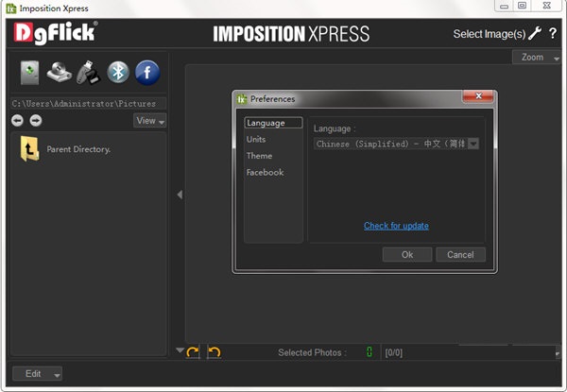This screenshot has height=392, width=567.
Task: Choose the USB card reader source icon
Action: [88, 73]
